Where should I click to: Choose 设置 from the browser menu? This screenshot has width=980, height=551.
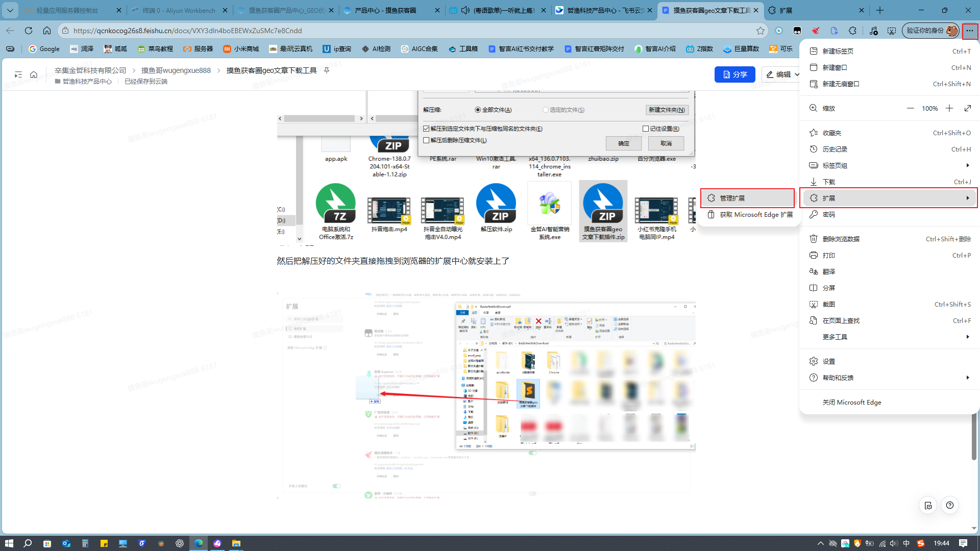coord(889,361)
